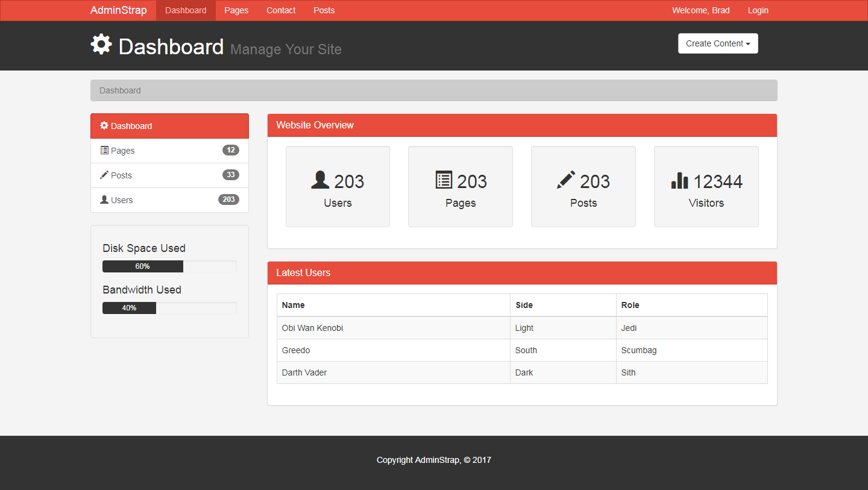Click the Visitors label in overview card
Viewport: 868px width, 490px height.
click(x=706, y=203)
